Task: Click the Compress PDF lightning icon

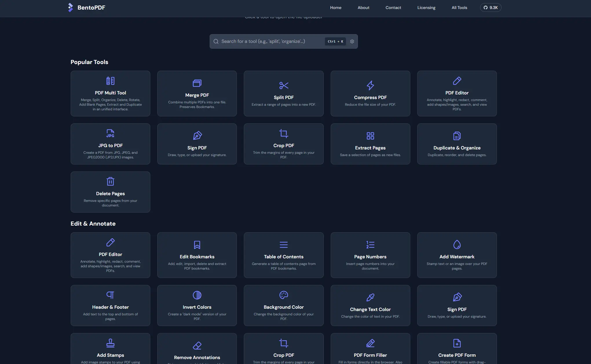Action: click(x=370, y=85)
